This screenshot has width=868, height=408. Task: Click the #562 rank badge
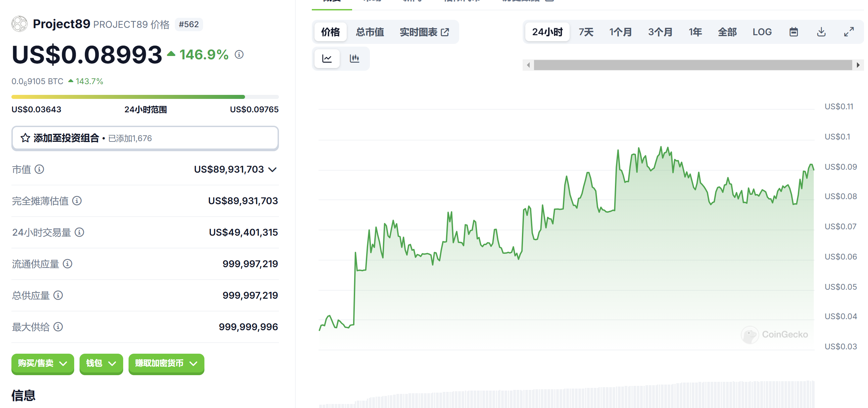coord(189,24)
